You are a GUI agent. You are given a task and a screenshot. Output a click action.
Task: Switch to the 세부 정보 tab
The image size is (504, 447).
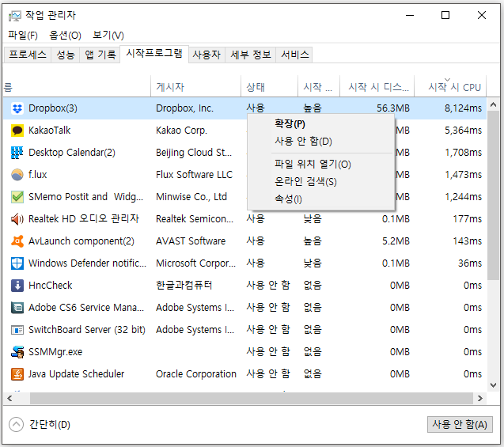251,55
